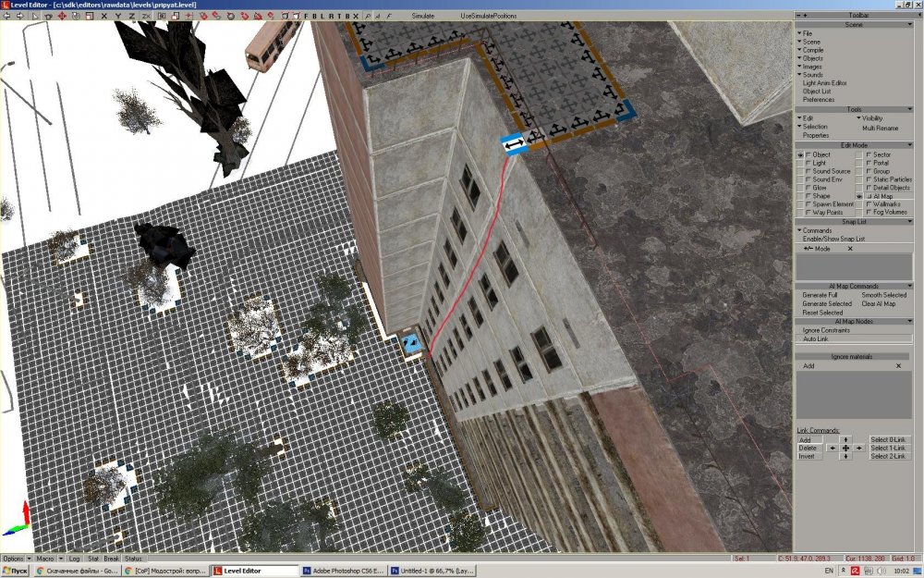Toggle AI Map edit mode checkbox
924x578 pixels.
point(869,196)
